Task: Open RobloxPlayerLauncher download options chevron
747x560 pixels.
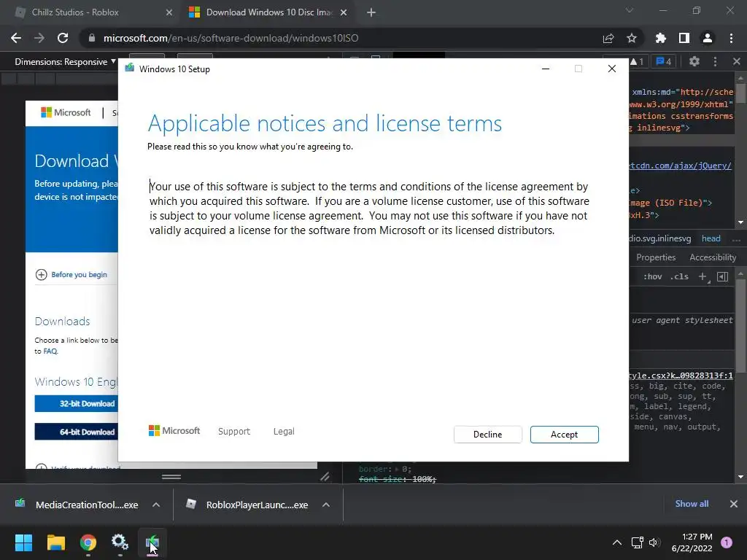Action: click(326, 505)
